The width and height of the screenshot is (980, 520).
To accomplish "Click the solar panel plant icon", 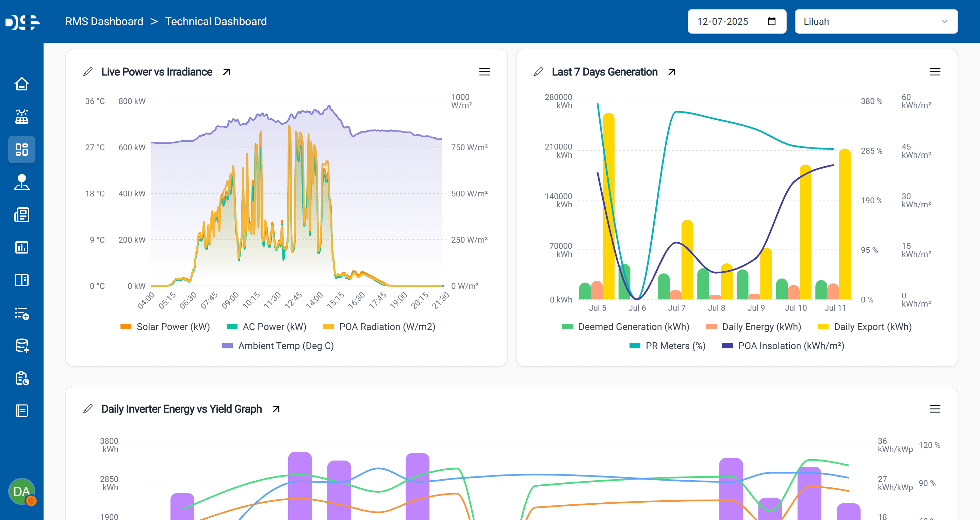I will pos(22,117).
